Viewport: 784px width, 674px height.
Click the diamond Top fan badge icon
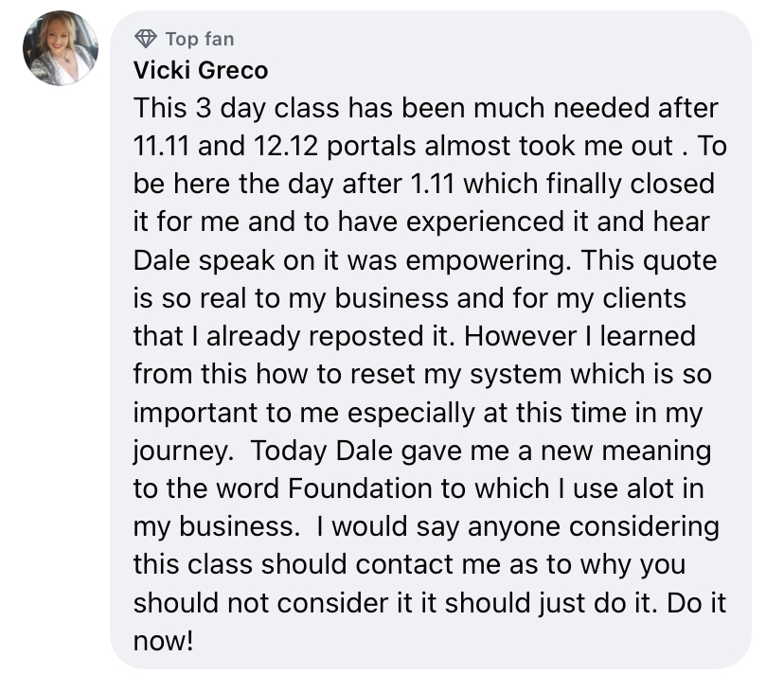pos(146,39)
